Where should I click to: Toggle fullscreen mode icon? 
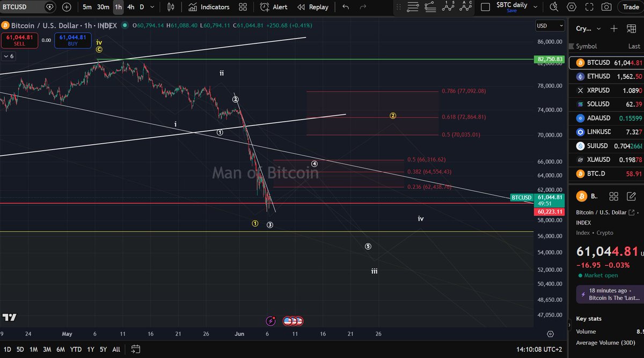tap(589, 7)
